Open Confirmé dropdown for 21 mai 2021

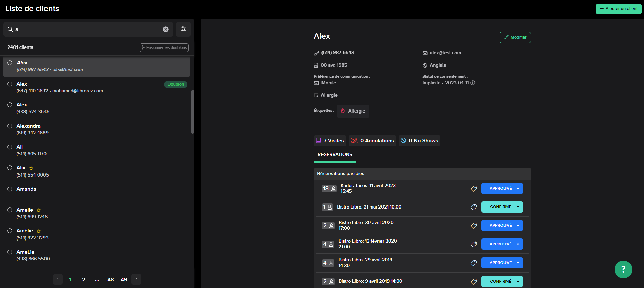tap(518, 207)
